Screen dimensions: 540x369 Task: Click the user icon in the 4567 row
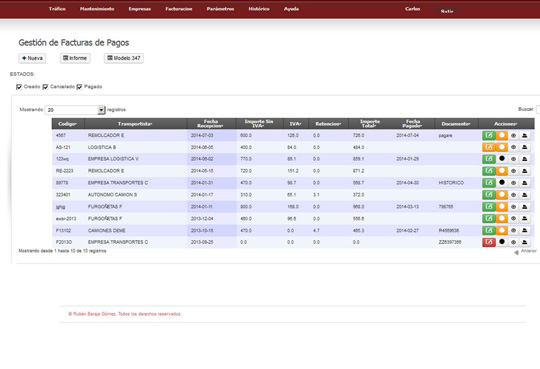click(525, 135)
